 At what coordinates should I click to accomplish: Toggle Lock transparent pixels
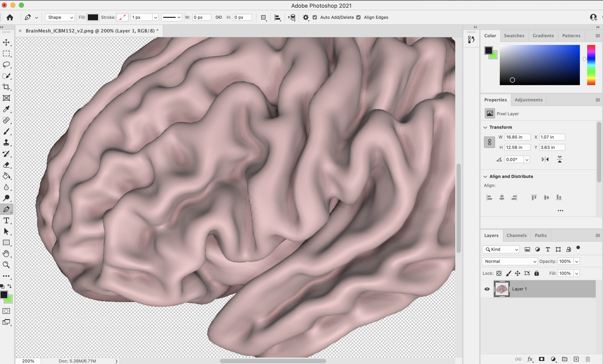click(499, 273)
